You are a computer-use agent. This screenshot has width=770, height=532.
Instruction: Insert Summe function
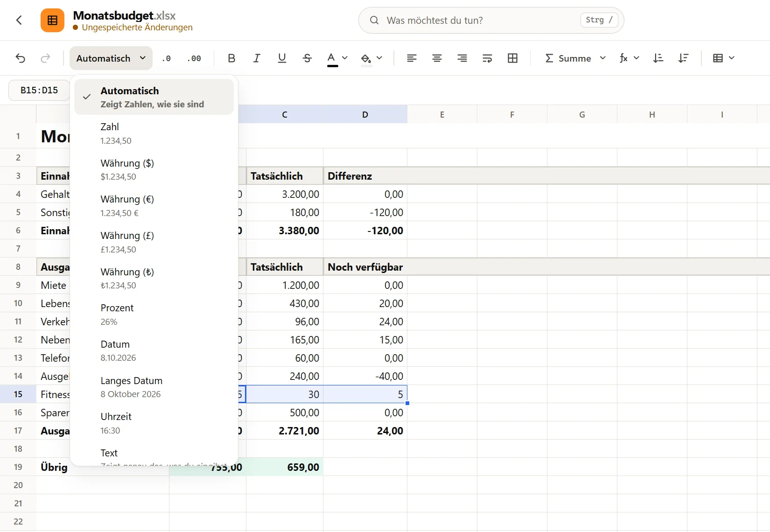(x=568, y=58)
